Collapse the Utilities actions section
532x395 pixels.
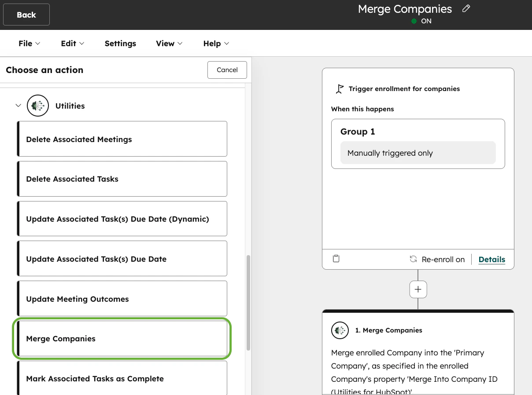point(18,106)
